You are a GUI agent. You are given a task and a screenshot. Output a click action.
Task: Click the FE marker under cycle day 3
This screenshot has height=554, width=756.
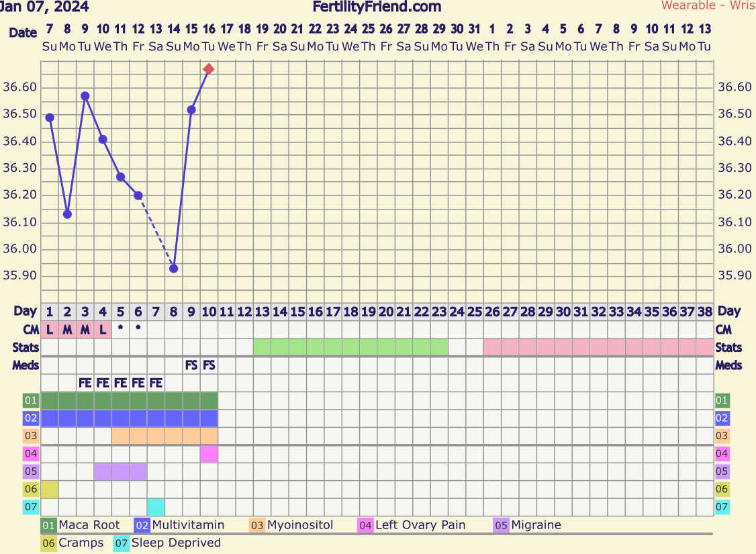[85, 383]
